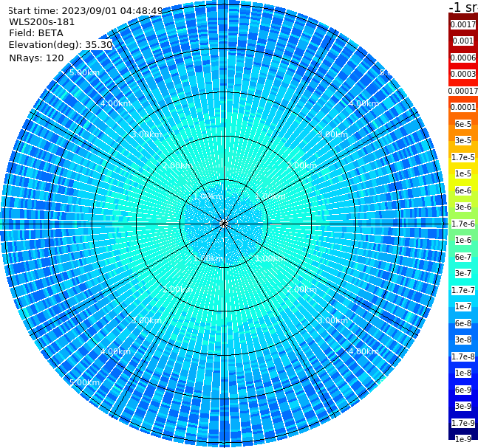Select the 0.0001 color scale label
This screenshot has width=478, height=448.
pos(463,107)
